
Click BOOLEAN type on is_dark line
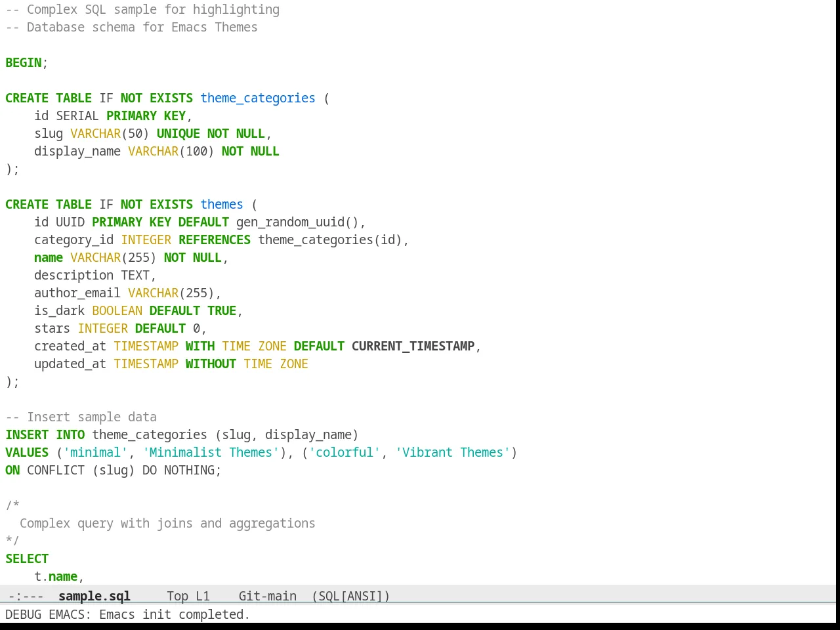[x=117, y=310]
